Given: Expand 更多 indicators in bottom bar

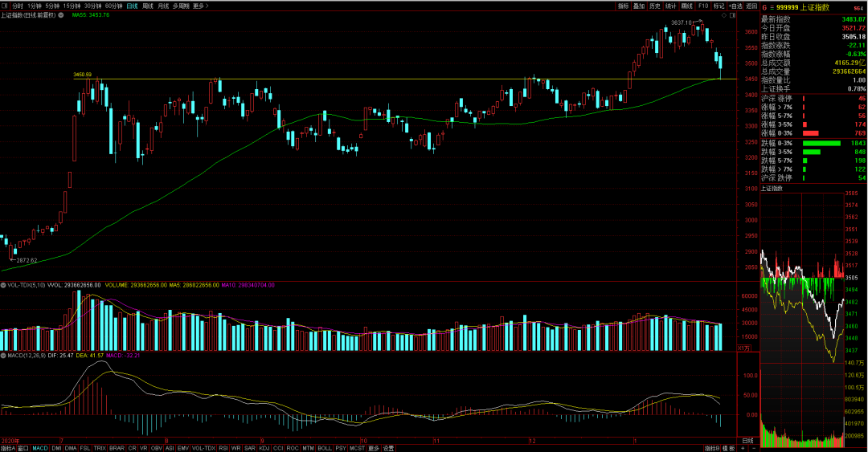Looking at the screenshot, I should click(x=374, y=448).
